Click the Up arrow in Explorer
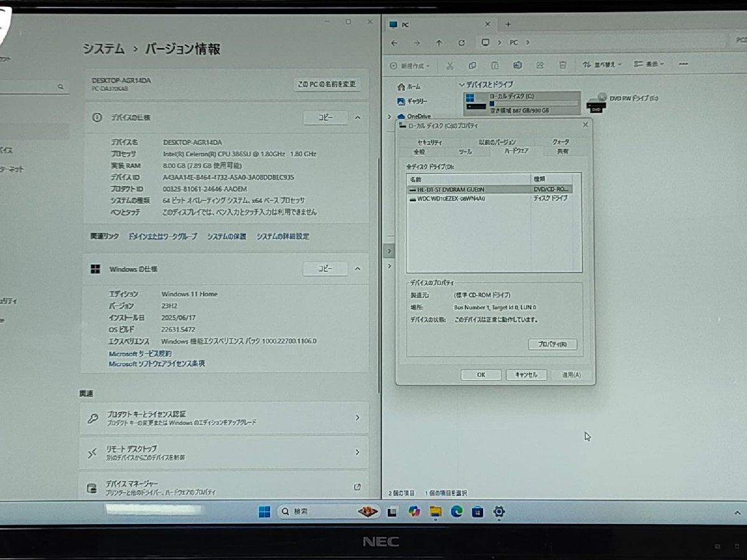 (x=439, y=43)
